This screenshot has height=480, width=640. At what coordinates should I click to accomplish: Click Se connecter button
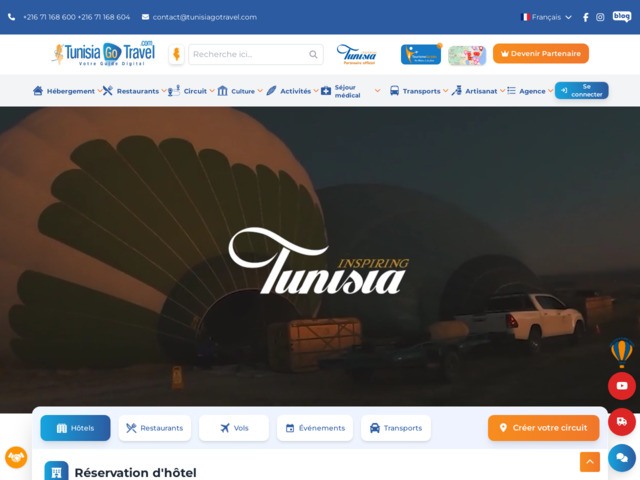(x=582, y=91)
